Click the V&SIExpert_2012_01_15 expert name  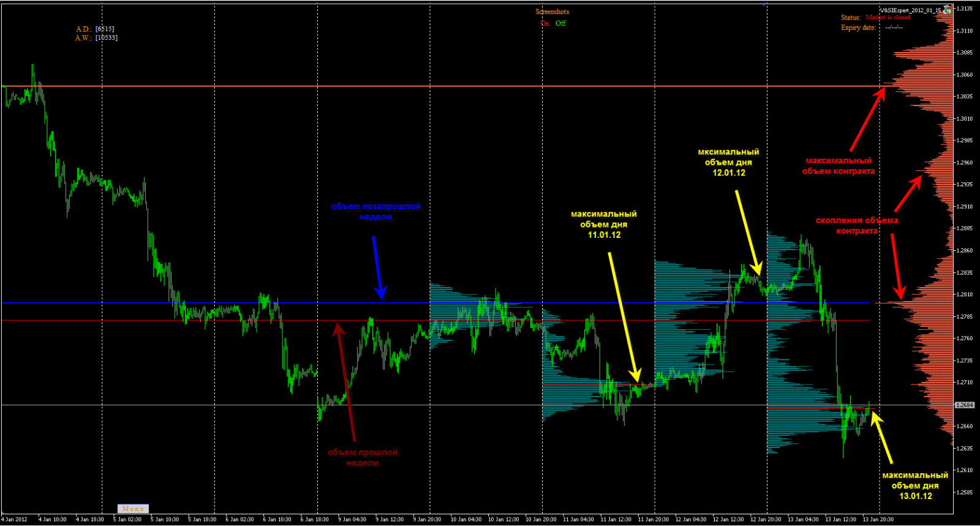(911, 10)
